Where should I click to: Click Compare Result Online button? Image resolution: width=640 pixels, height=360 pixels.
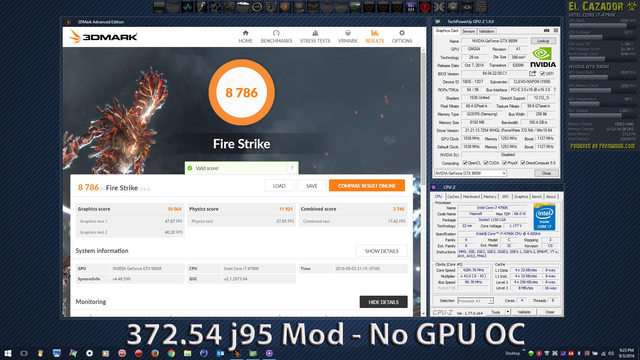(367, 186)
